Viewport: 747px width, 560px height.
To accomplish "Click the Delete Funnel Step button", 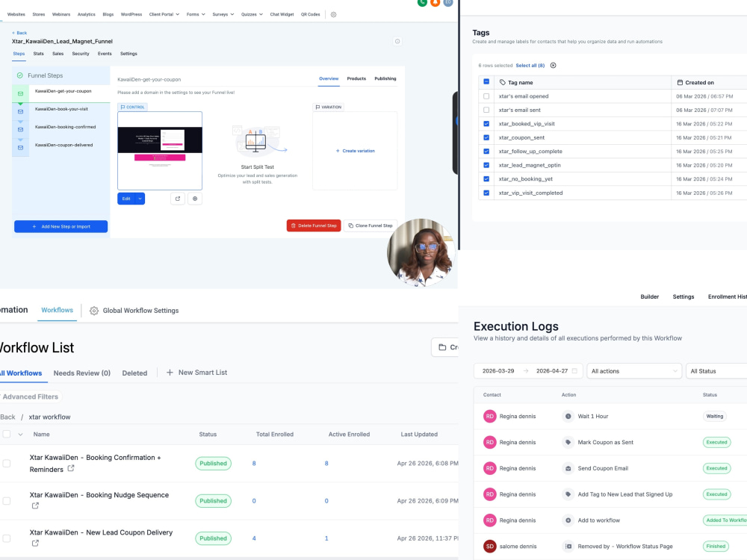I will [314, 225].
